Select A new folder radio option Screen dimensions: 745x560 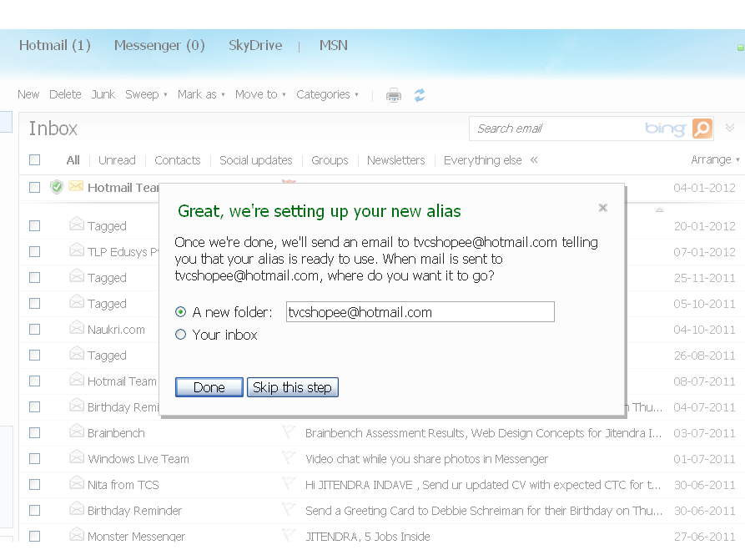click(180, 312)
